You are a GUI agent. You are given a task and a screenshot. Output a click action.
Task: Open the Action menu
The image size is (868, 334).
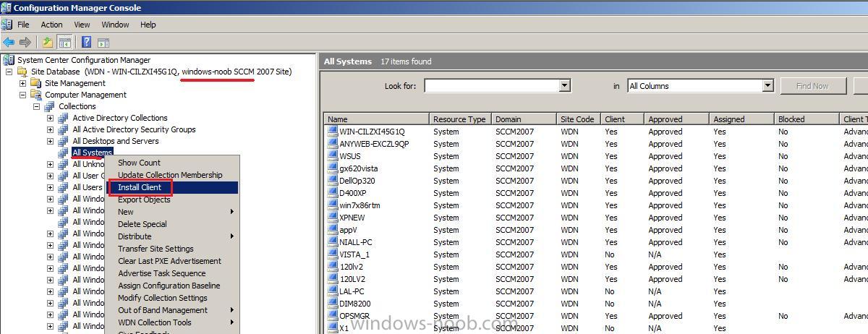pyautogui.click(x=51, y=25)
